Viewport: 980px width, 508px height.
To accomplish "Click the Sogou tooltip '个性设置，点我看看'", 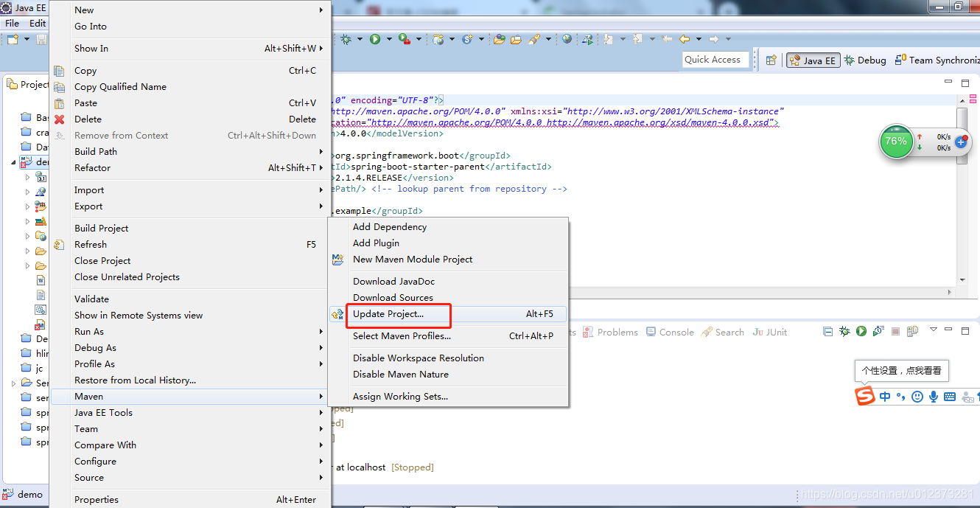I will [x=902, y=371].
